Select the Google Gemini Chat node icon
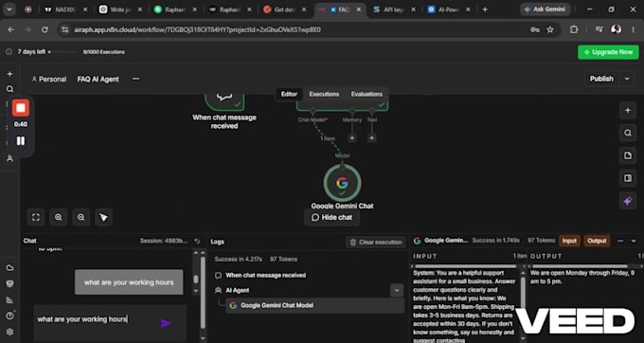The height and width of the screenshot is (343, 644). click(x=342, y=183)
